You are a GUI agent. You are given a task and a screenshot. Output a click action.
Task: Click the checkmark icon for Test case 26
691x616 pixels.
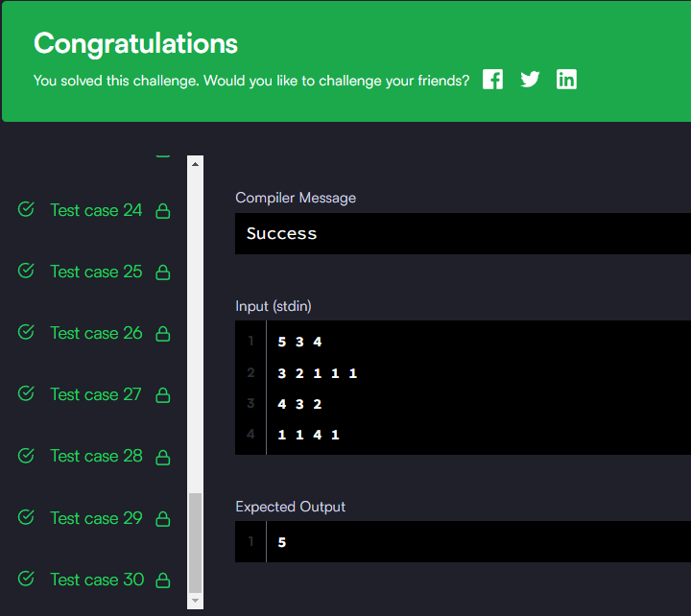tap(26, 332)
